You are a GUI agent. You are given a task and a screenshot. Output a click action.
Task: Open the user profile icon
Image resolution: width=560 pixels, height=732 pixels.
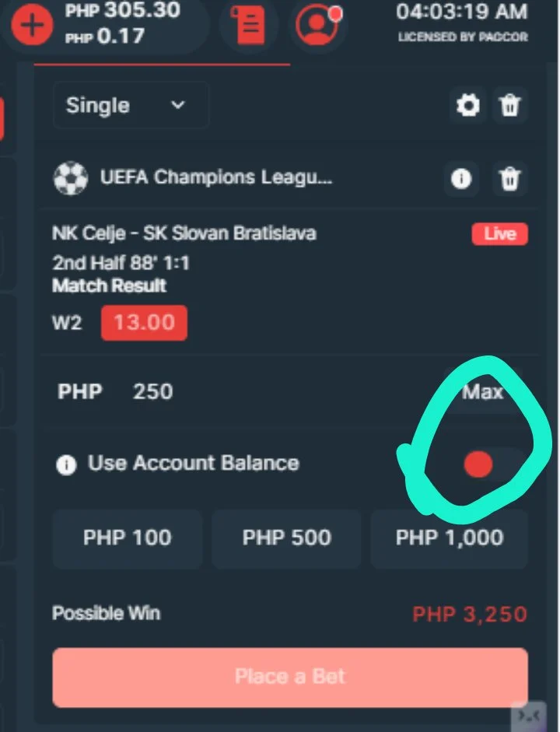pyautogui.click(x=318, y=25)
